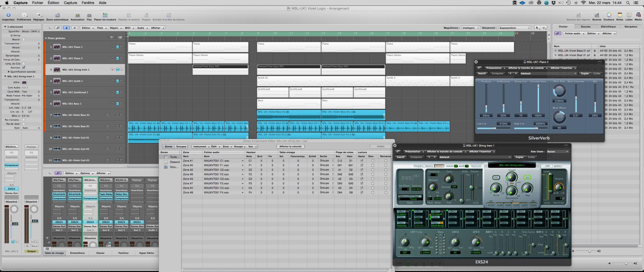Open the Fenêtre menu in menu bar
The height and width of the screenshot is (272, 644).
point(88,3)
